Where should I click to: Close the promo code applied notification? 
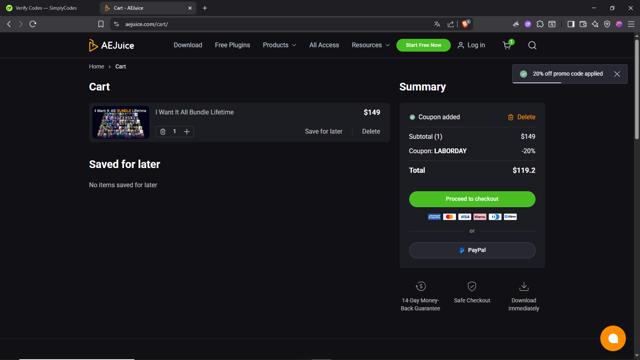(617, 74)
